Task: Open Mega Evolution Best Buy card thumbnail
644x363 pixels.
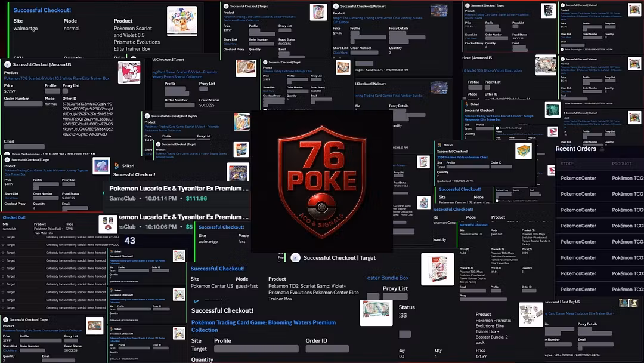Action: (x=628, y=303)
